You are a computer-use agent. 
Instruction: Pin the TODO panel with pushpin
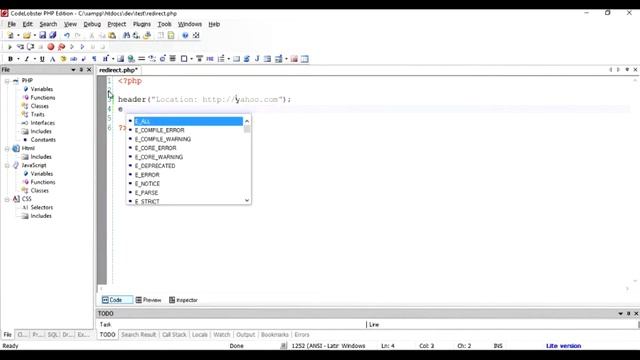pos(629,313)
